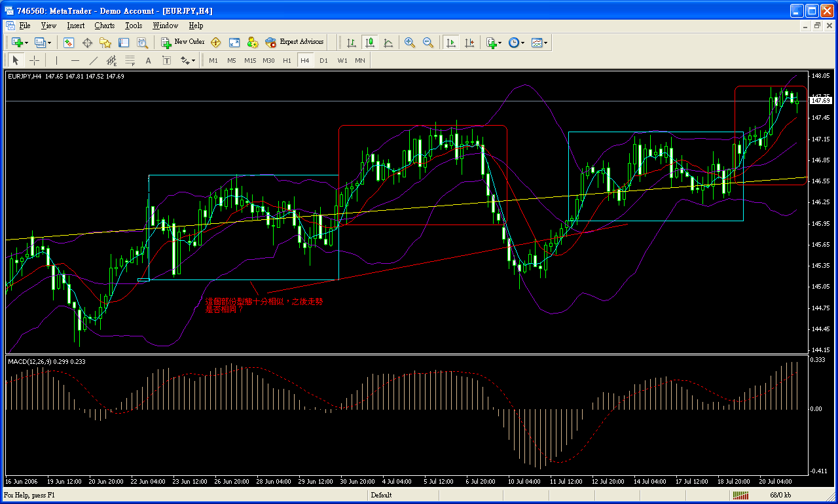Screen dimensions: 838x504
Task: Open a new chart window
Action: (17, 43)
